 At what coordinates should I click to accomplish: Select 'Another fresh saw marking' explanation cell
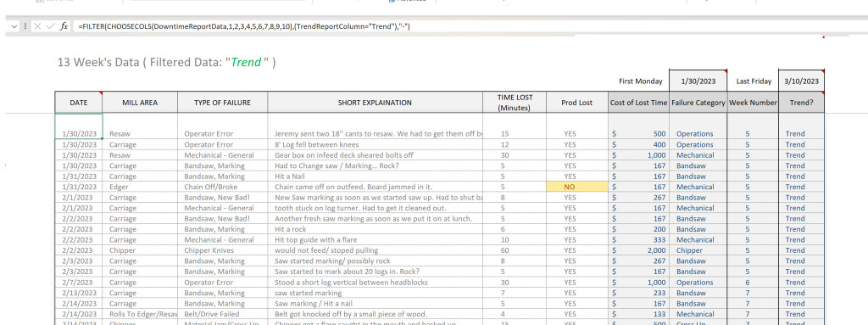375,219
